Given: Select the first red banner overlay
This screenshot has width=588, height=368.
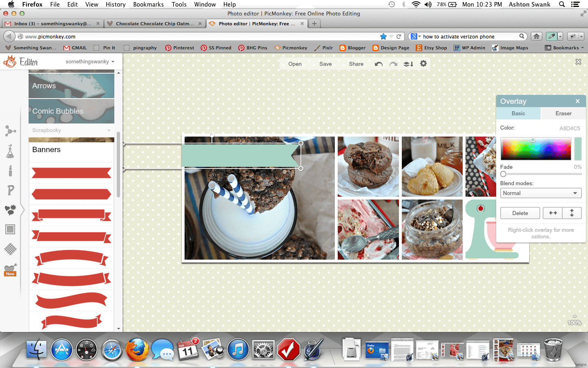Looking at the screenshot, I should coord(71,173).
